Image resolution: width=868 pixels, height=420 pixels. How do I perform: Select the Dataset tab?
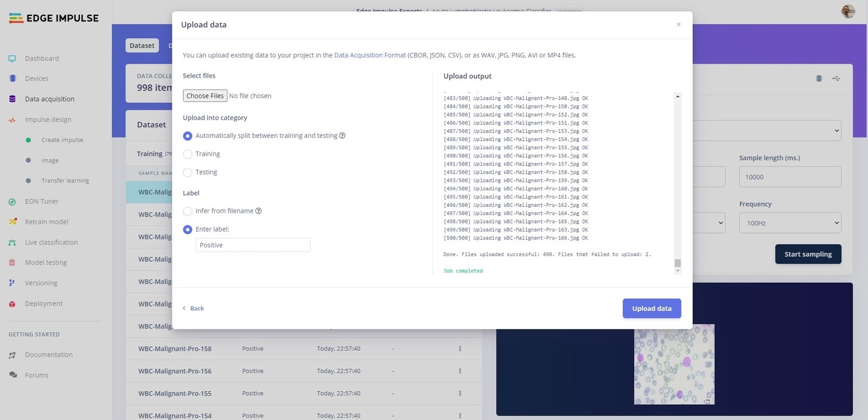tap(142, 46)
